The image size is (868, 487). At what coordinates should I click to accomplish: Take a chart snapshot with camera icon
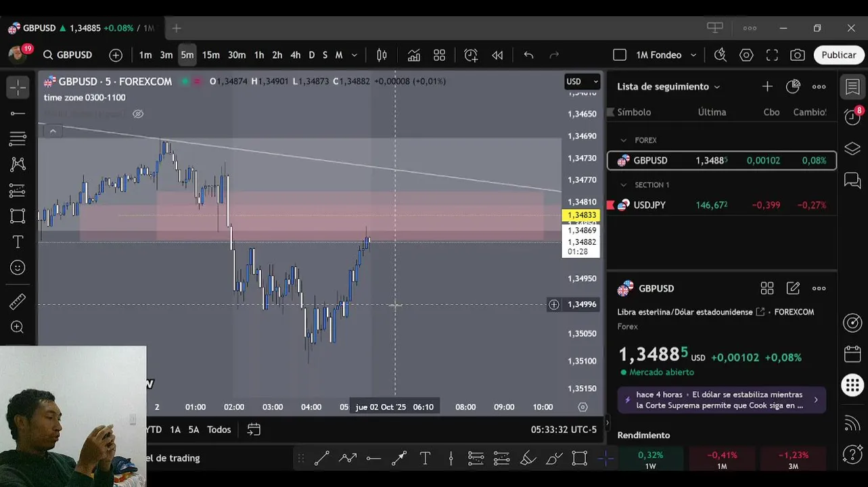point(798,55)
